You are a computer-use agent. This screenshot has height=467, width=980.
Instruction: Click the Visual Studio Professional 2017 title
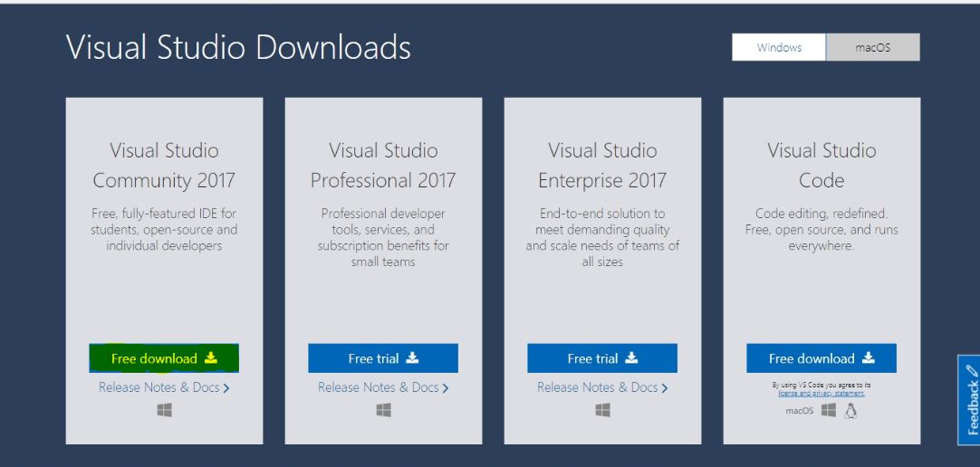[x=383, y=166]
